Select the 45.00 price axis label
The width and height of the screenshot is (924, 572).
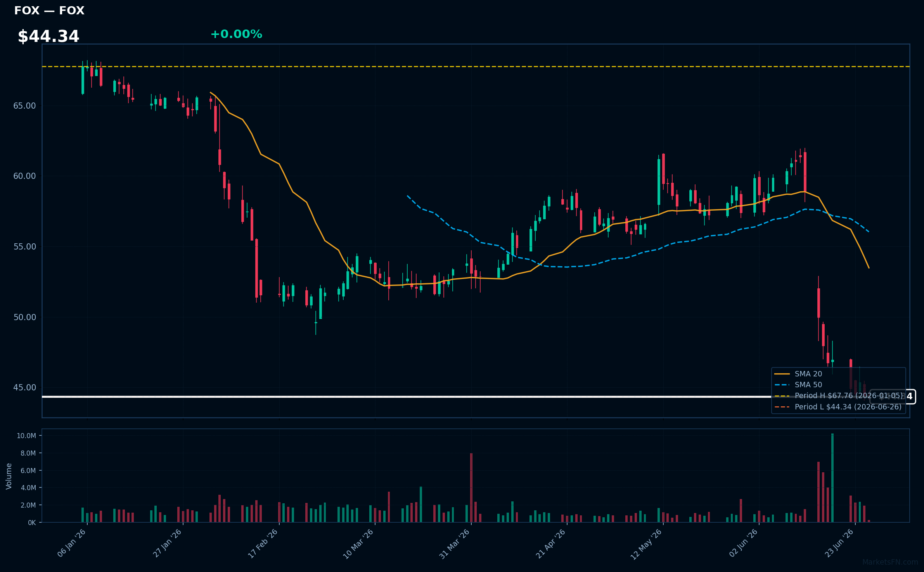[x=24, y=388]
